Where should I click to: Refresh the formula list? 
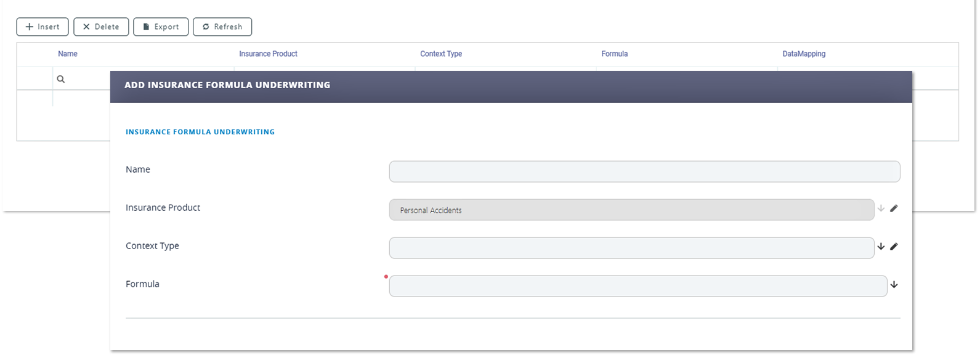point(222,27)
